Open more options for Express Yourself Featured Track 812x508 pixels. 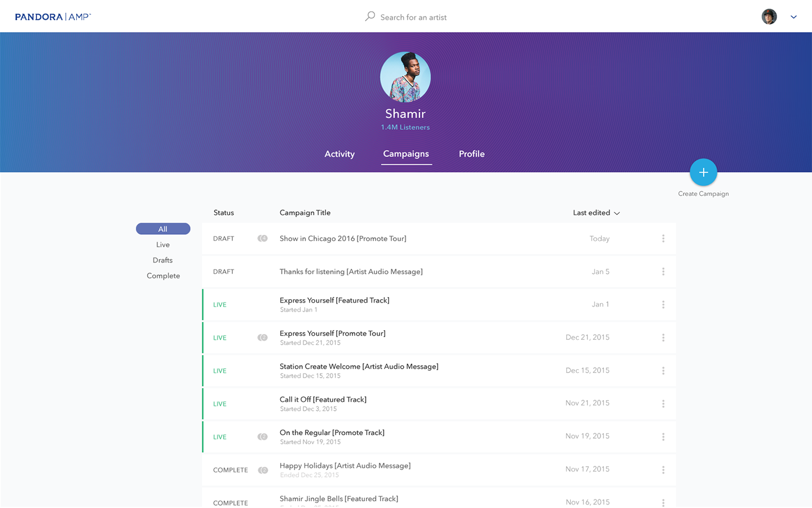663,304
